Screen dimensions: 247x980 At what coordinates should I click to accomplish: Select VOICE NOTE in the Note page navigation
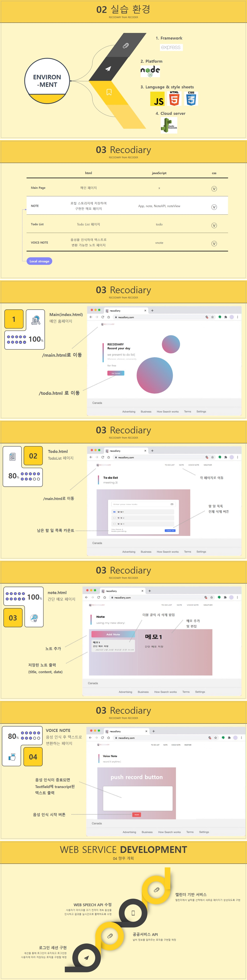(192, 605)
